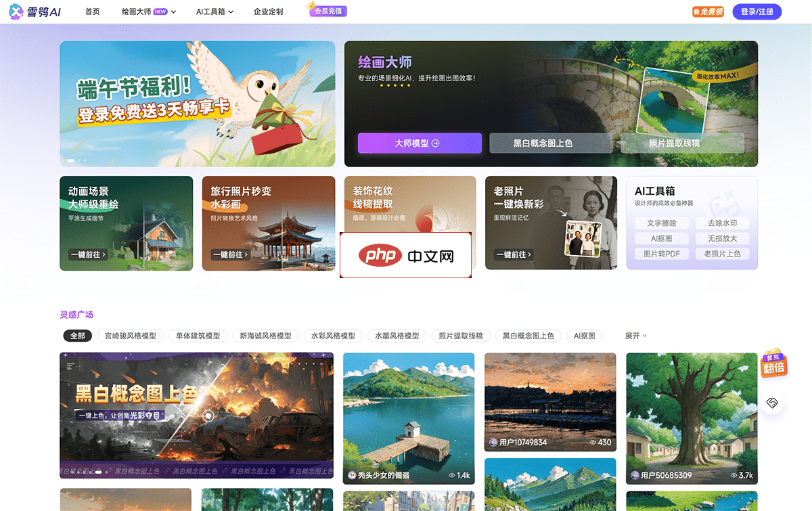Open the 图片转PDF tool
This screenshot has width=812, height=511.
click(x=662, y=254)
